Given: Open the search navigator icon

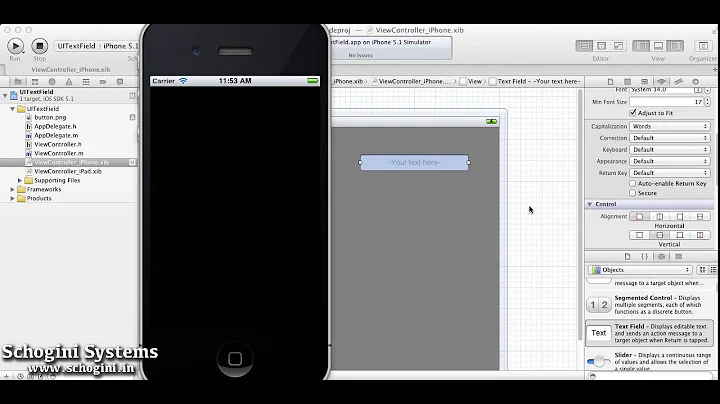Looking at the screenshot, I should tap(52, 82).
